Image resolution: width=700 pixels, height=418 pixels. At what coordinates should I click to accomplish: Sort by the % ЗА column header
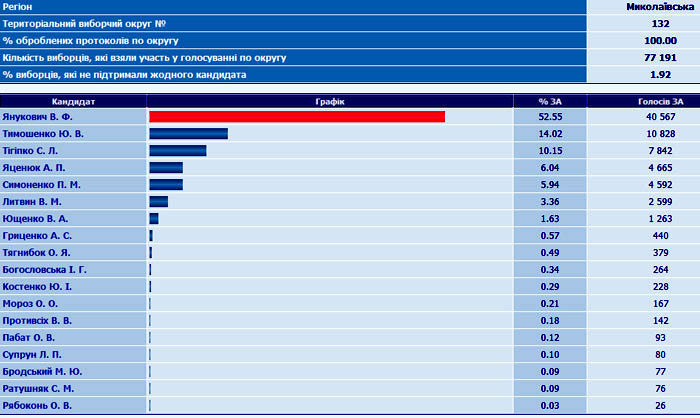549,100
